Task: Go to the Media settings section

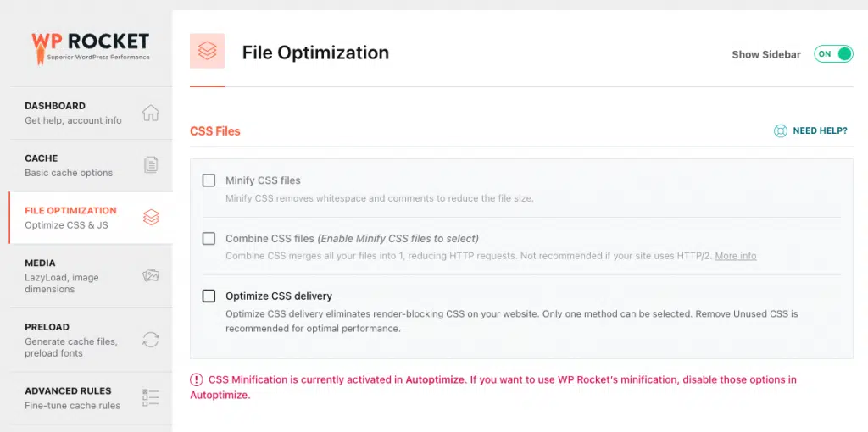Action: [x=92, y=275]
